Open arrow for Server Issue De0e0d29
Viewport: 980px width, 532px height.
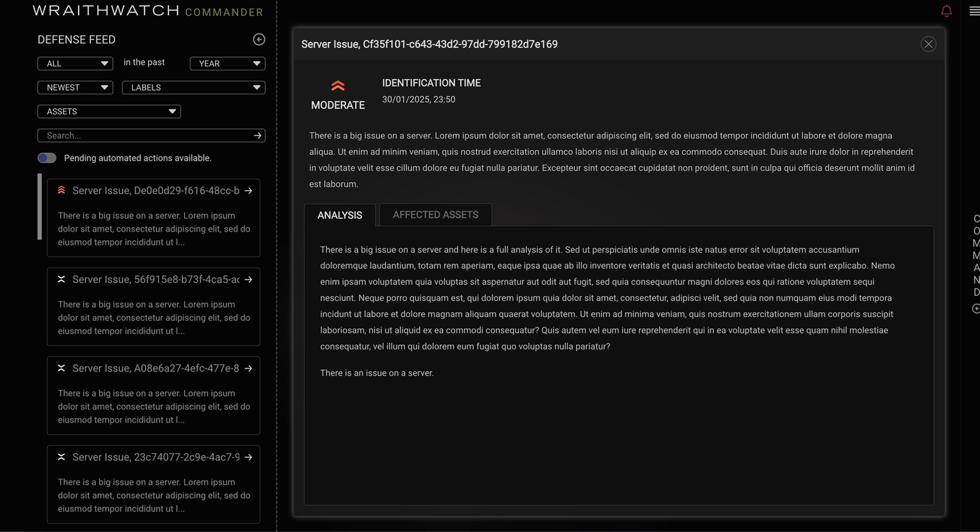(248, 191)
